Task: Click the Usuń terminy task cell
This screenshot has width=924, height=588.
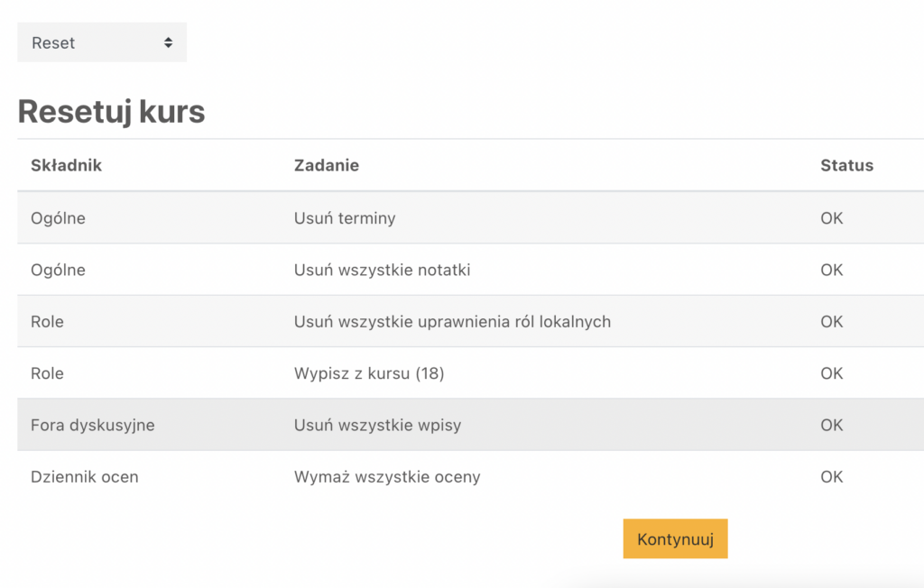Action: (345, 218)
